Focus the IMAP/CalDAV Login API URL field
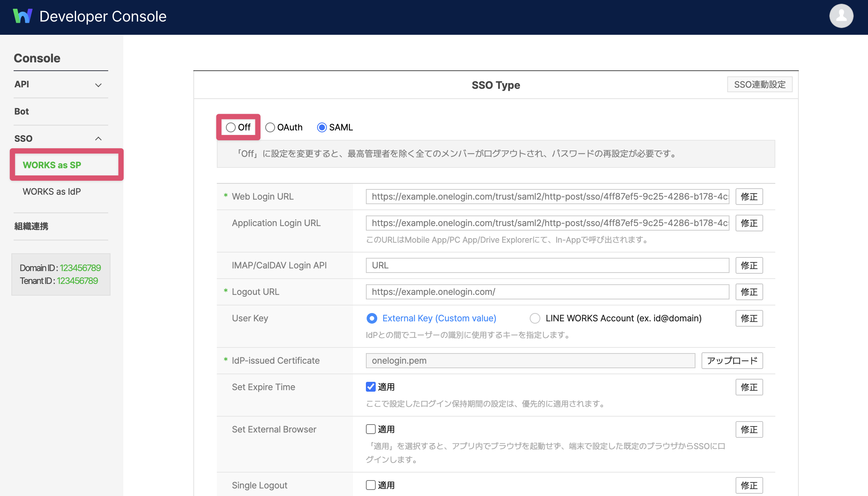Screen dimensions: 868x496 [548, 265]
